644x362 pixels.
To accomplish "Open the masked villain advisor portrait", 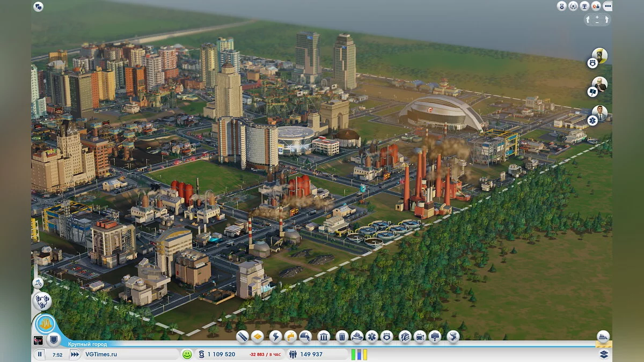I will pyautogui.click(x=599, y=55).
